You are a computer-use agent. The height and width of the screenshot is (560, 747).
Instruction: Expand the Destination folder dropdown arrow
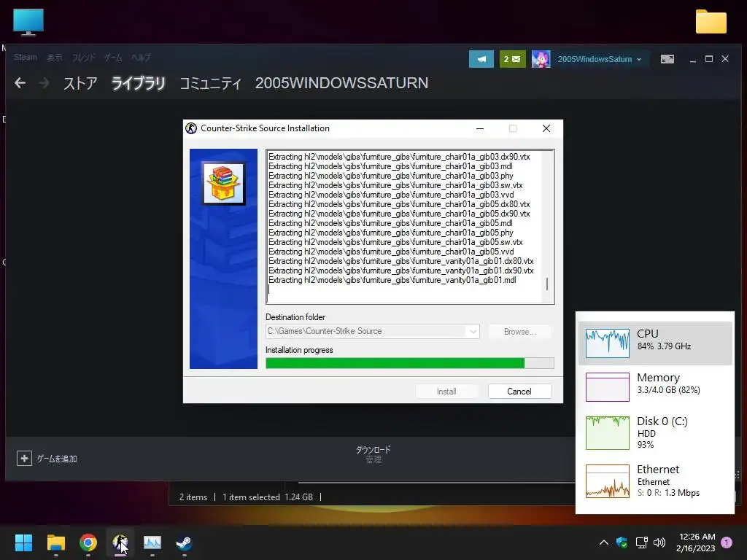click(x=473, y=332)
